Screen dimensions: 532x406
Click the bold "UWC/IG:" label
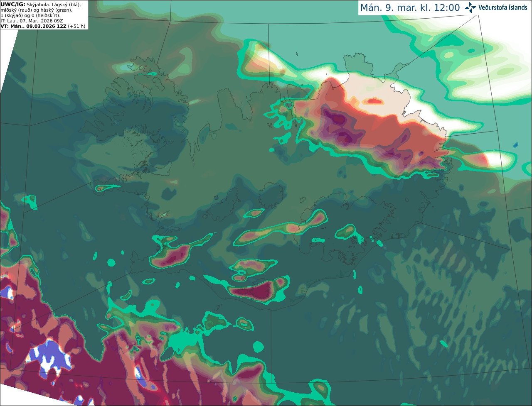coord(13,4)
